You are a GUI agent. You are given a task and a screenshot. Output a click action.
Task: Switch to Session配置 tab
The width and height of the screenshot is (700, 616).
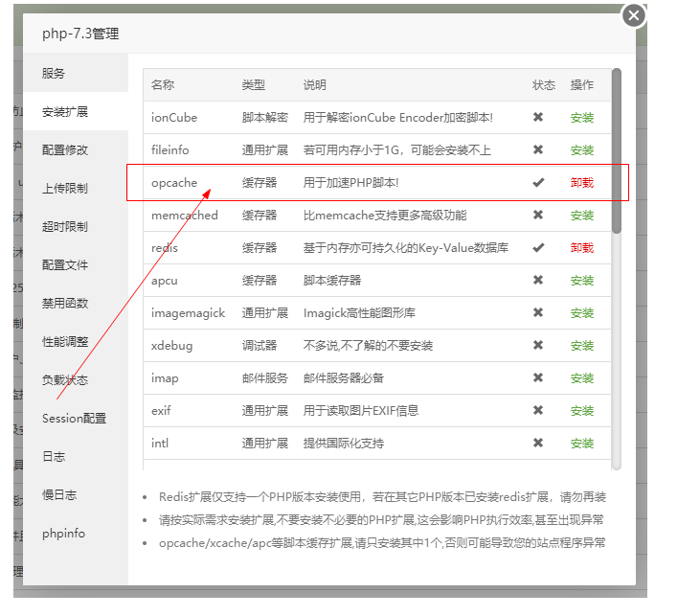point(74,418)
